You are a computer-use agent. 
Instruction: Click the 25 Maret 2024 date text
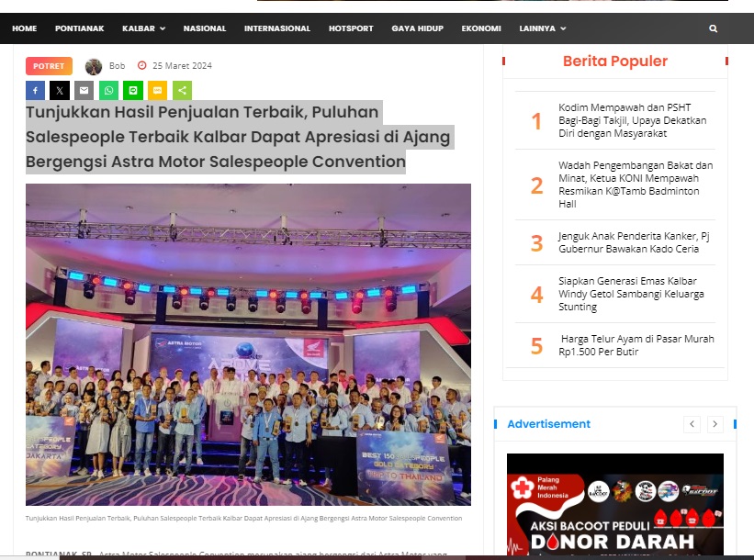point(182,66)
